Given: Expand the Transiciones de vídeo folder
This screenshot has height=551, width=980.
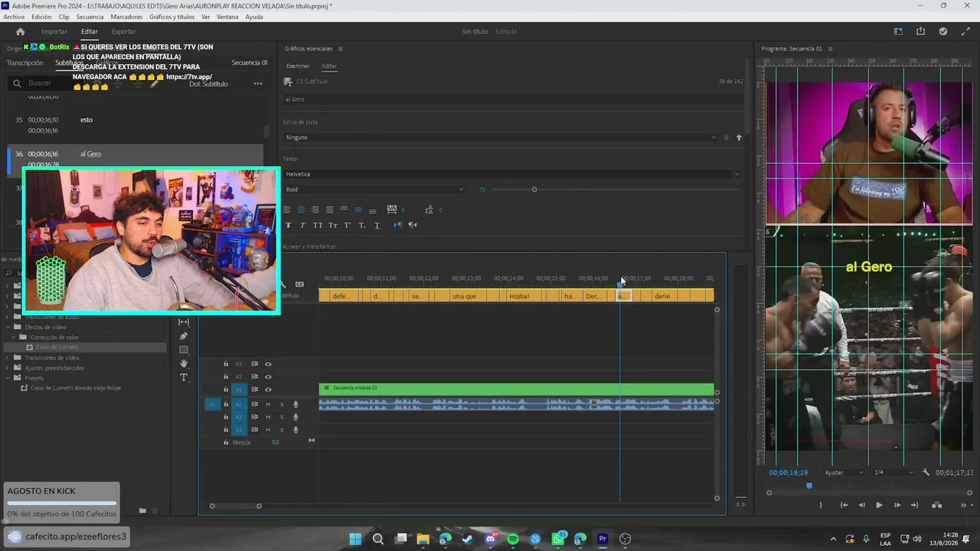Looking at the screenshot, I should (8, 357).
